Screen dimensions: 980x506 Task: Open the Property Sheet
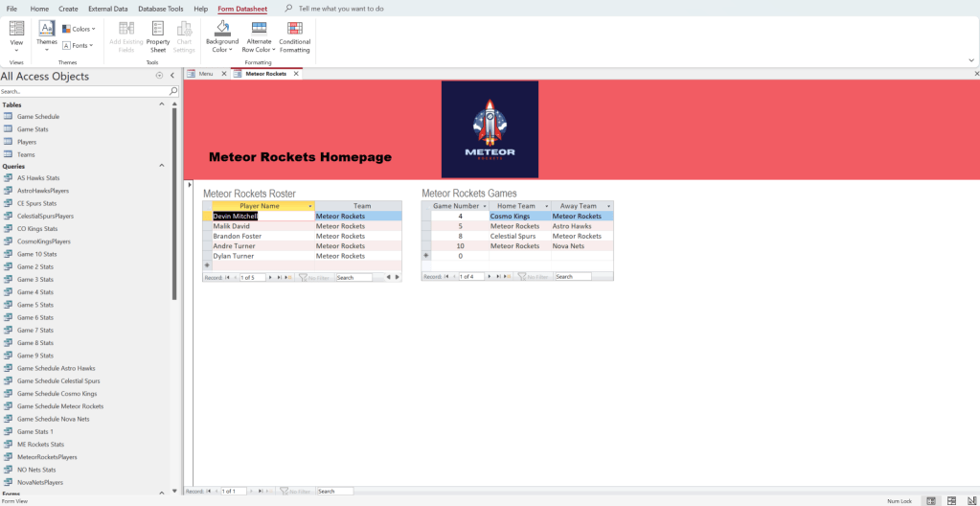coord(158,36)
